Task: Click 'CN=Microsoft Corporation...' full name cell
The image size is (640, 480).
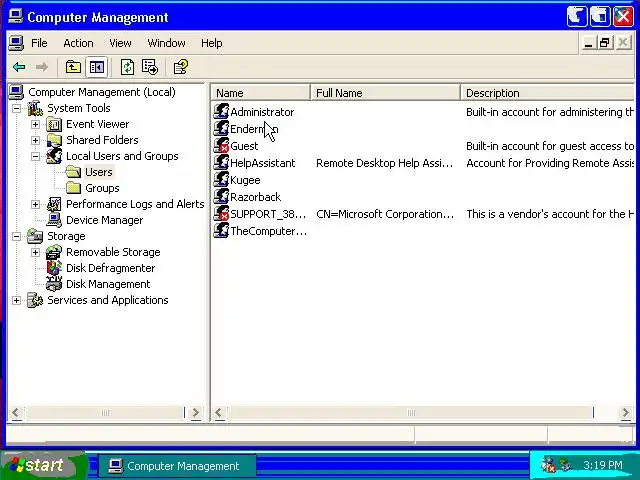Action: coord(385,214)
